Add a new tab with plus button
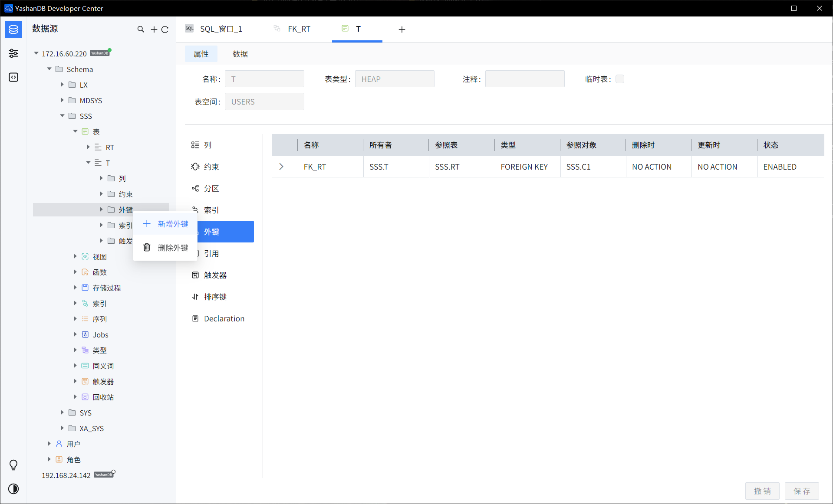The height and width of the screenshot is (504, 833). [402, 29]
